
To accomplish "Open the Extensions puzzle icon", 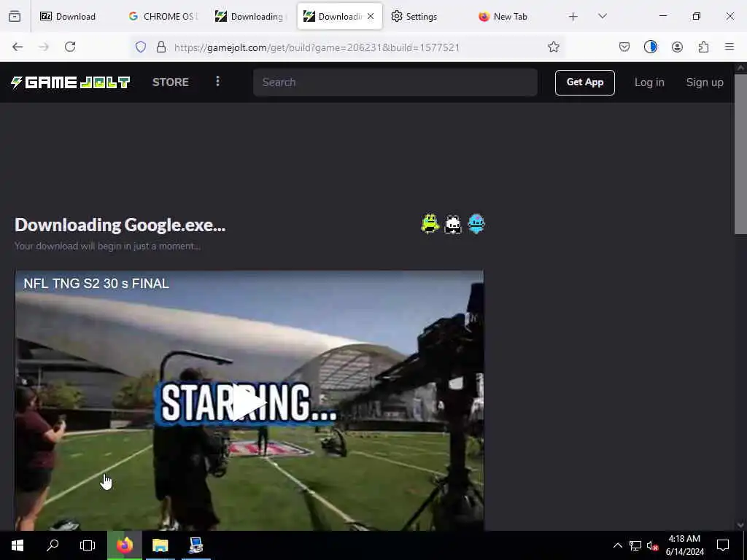I will [x=703, y=47].
